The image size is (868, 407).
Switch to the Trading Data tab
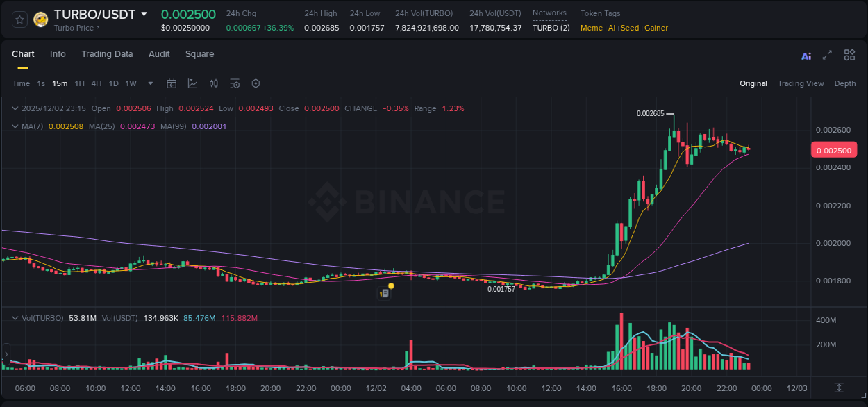(x=107, y=54)
